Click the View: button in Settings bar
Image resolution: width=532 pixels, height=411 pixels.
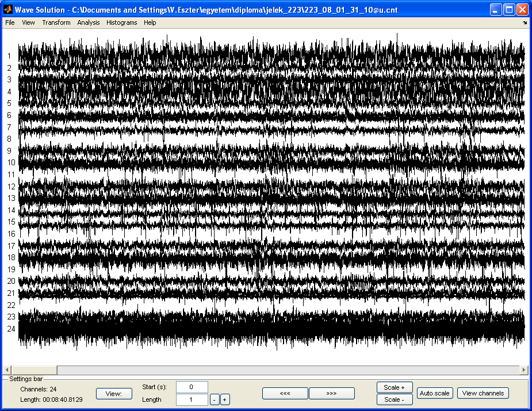114,394
